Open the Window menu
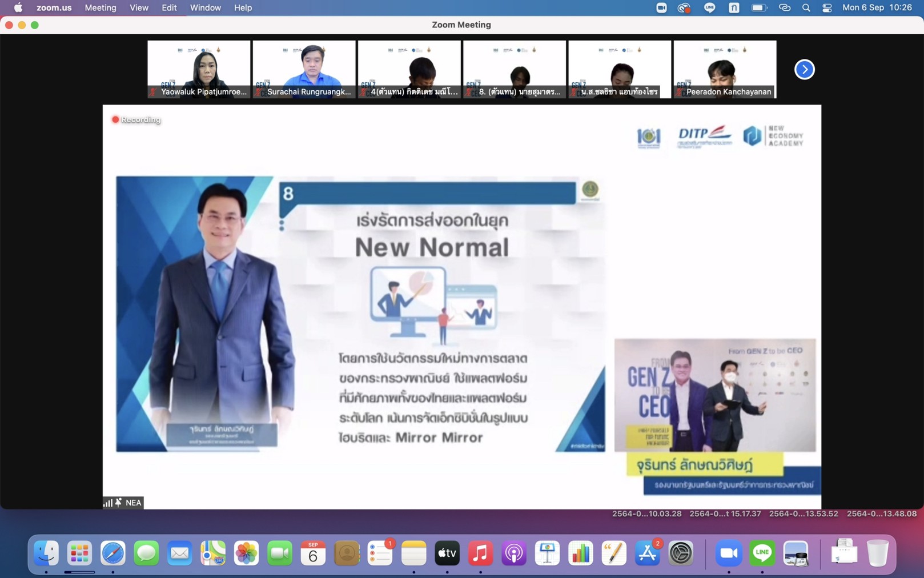This screenshot has height=578, width=924. point(205,8)
